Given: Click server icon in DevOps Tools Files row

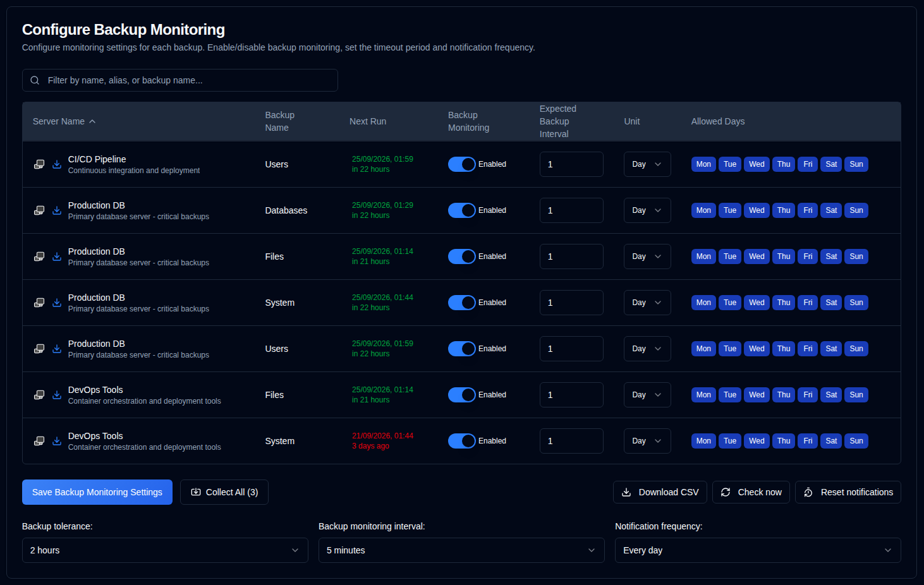Looking at the screenshot, I should (x=39, y=395).
